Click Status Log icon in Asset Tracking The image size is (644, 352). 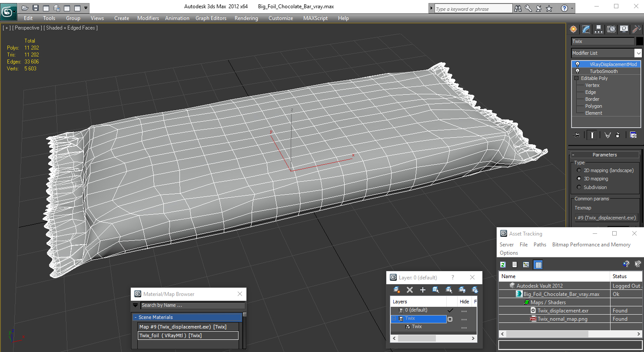[515, 265]
